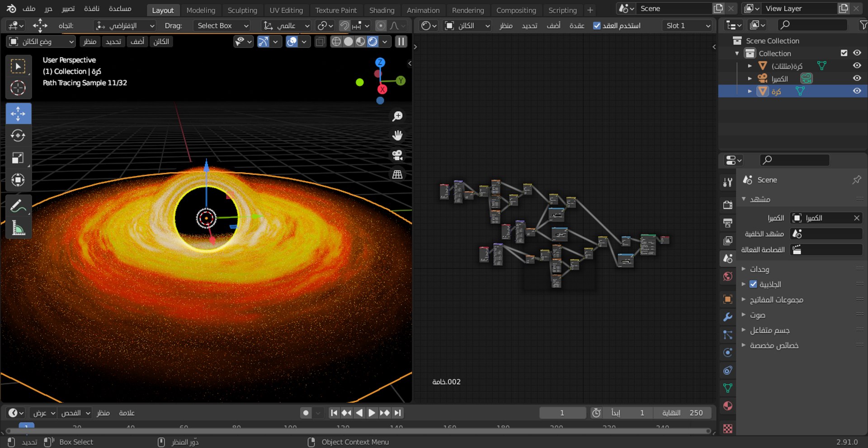Viewport: 868px width, 448px height.
Task: Open the Tool properties tab icon
Action: pos(727,182)
